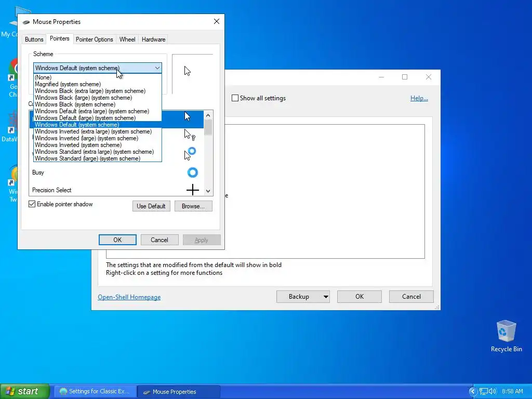Close the Classic Explorer settings window
The height and width of the screenshot is (399, 532).
(x=428, y=77)
